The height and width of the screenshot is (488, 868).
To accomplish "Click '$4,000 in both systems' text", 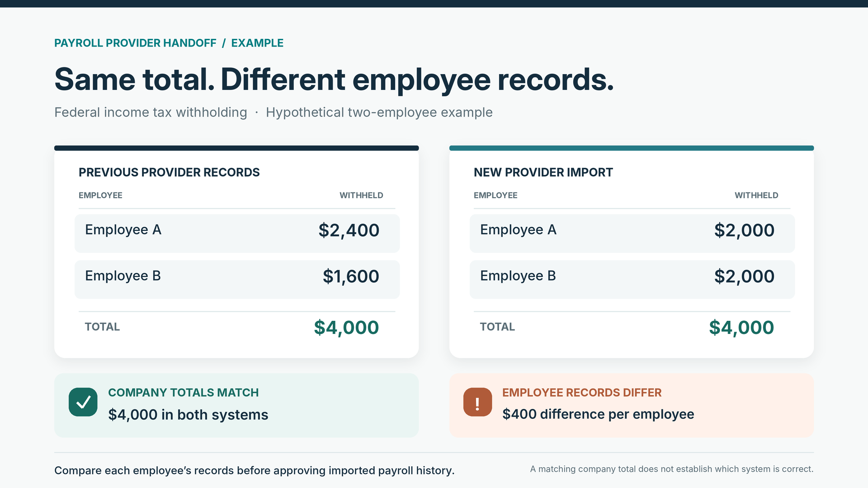I will click(188, 415).
